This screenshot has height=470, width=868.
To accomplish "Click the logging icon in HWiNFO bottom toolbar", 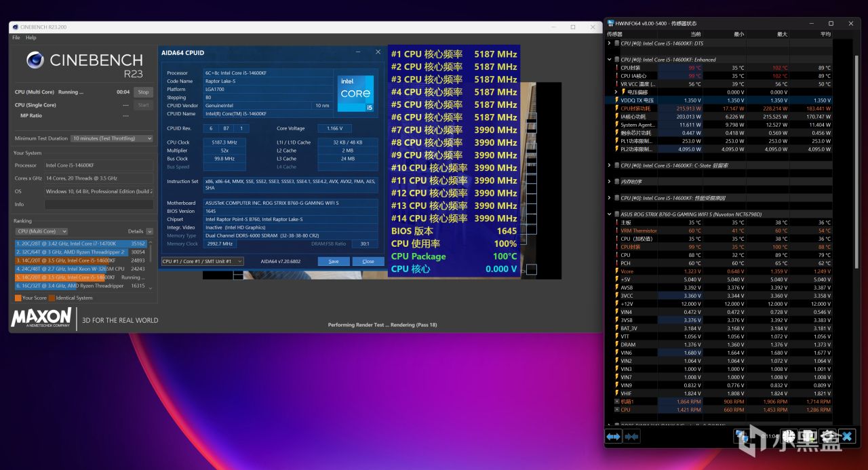I will [741, 436].
